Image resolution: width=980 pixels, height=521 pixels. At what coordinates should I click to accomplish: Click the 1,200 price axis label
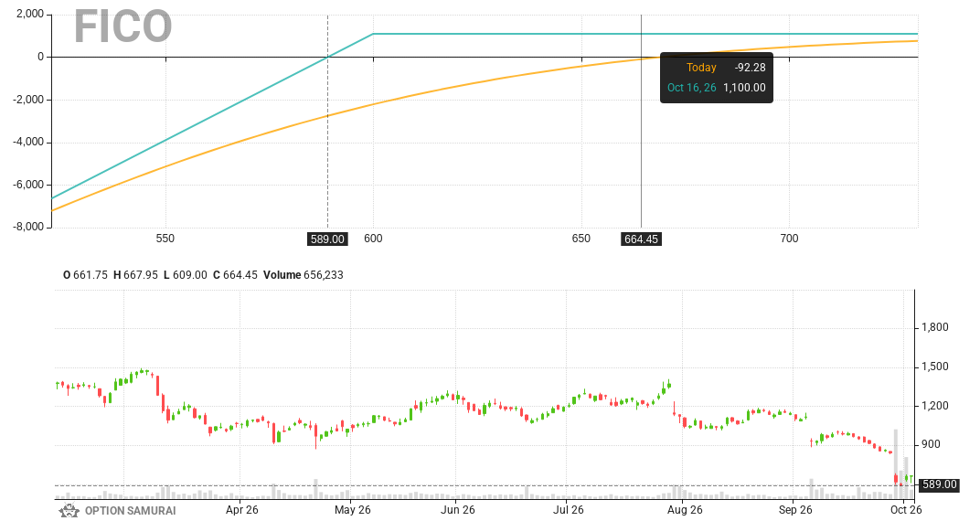coord(935,406)
